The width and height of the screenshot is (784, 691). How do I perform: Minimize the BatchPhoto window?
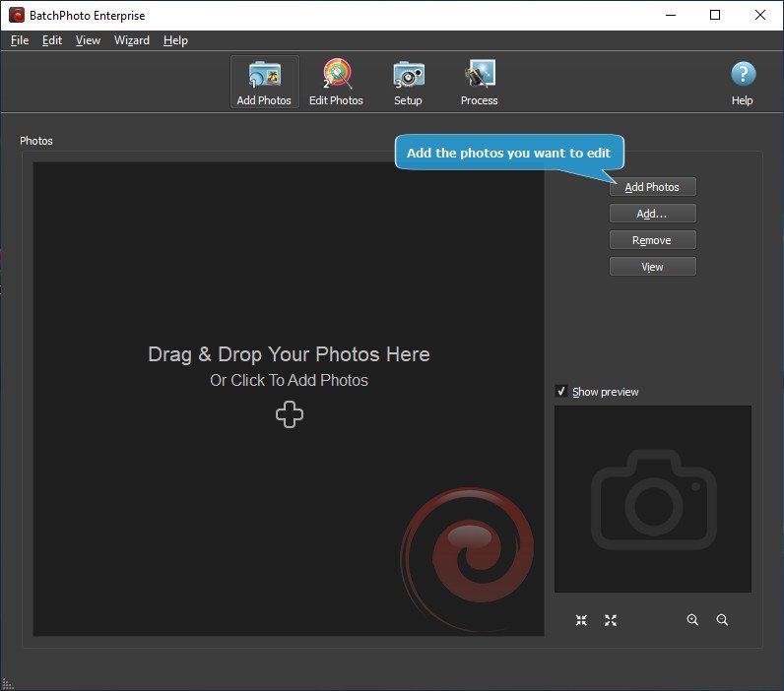pyautogui.click(x=671, y=15)
